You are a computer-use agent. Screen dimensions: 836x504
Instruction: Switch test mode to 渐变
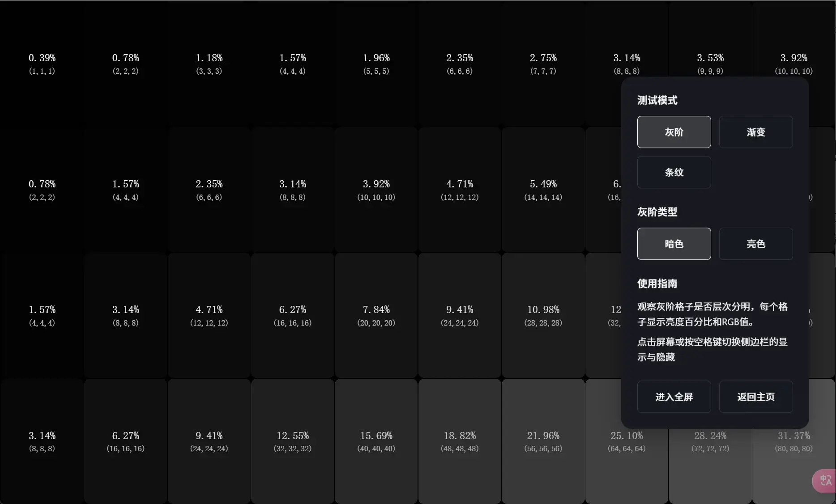click(x=755, y=132)
